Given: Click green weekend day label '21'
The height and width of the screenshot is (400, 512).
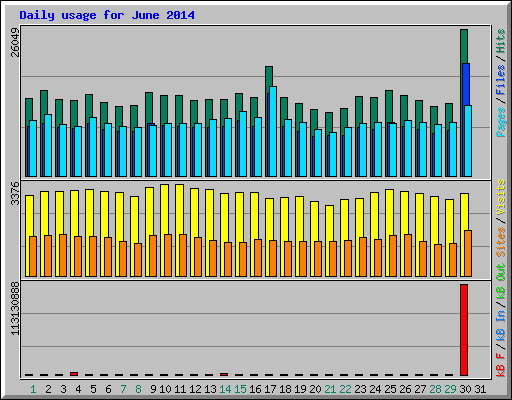Looking at the screenshot, I should click(330, 389).
